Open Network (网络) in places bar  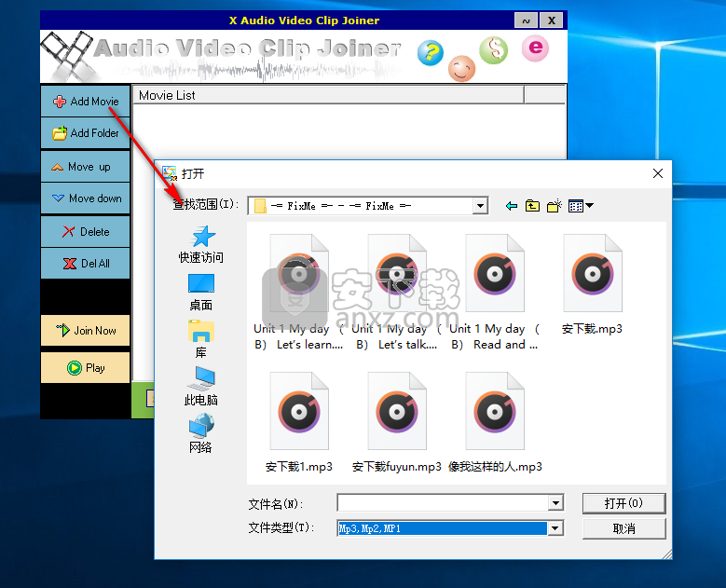(201, 434)
